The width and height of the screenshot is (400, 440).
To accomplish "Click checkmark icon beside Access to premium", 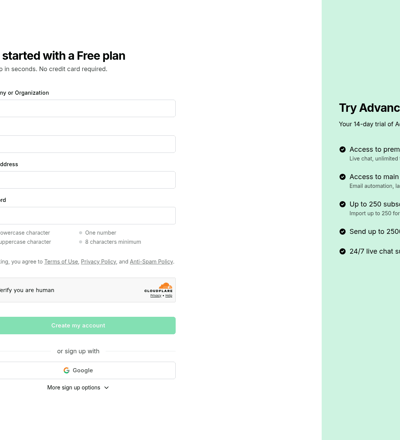I will pyautogui.click(x=342, y=149).
